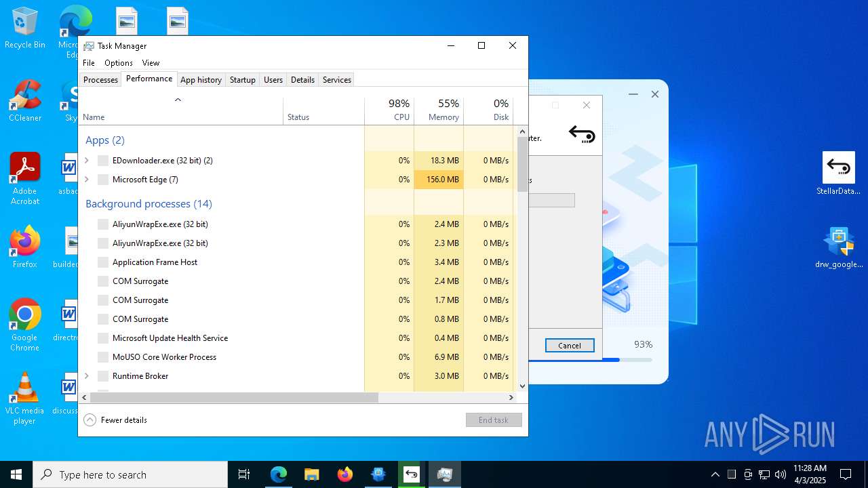
Task: Click the Task Manager title bar icon
Action: pyautogui.click(x=89, y=46)
